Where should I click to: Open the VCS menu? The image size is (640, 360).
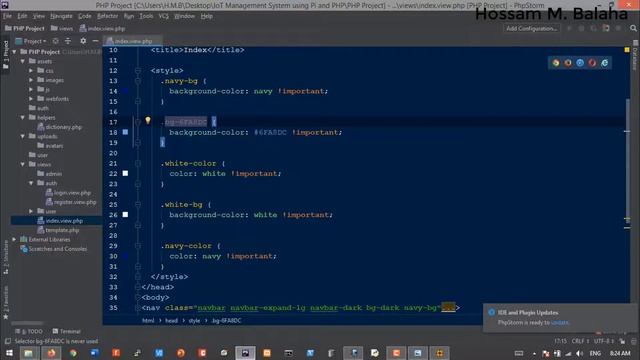click(163, 16)
